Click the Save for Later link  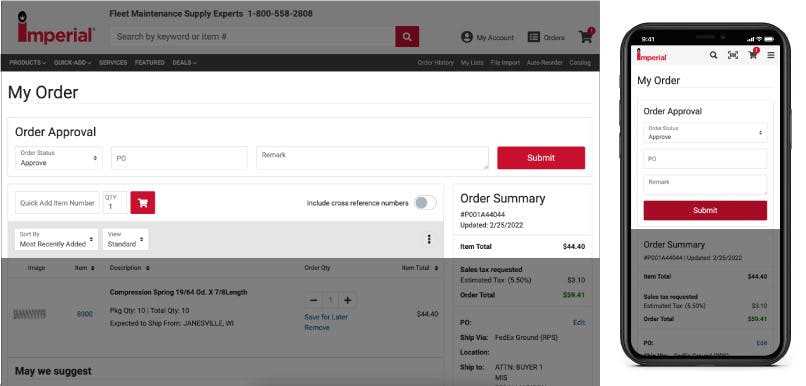pos(326,317)
